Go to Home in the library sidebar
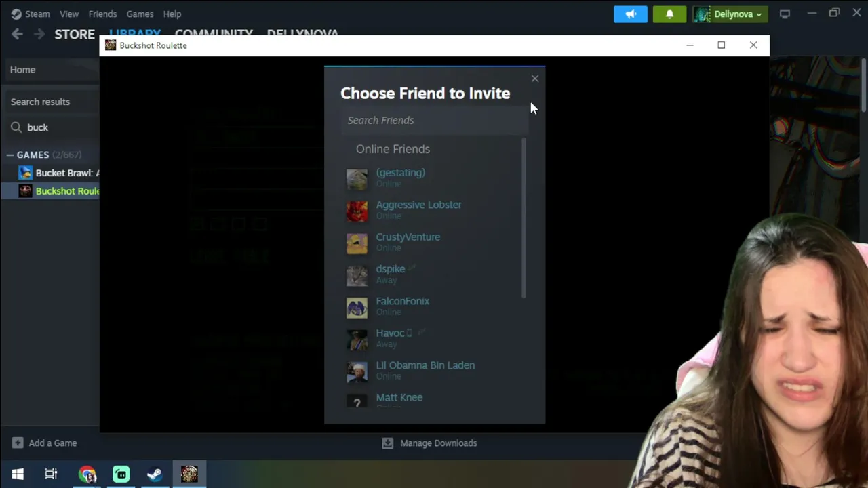The width and height of the screenshot is (868, 488). (x=23, y=70)
